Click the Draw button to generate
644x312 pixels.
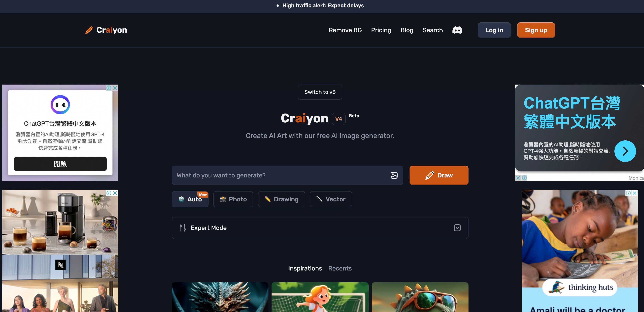439,175
